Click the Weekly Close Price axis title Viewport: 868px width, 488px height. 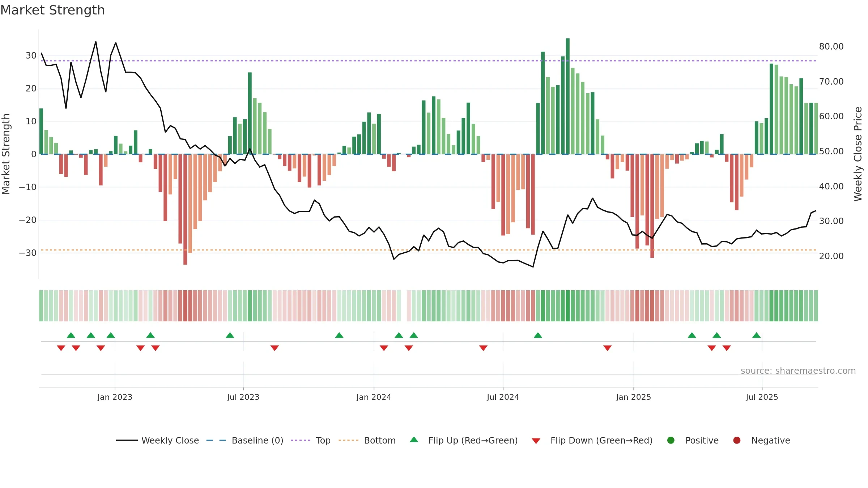pyautogui.click(x=858, y=154)
